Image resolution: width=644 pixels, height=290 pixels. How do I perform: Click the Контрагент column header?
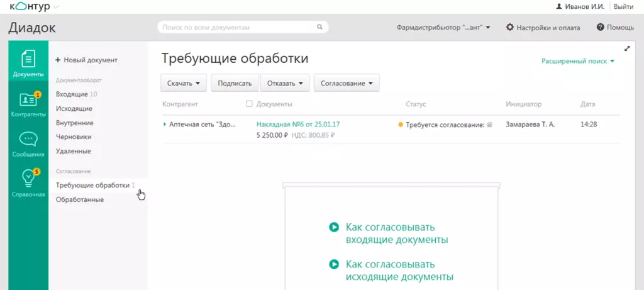tap(180, 104)
